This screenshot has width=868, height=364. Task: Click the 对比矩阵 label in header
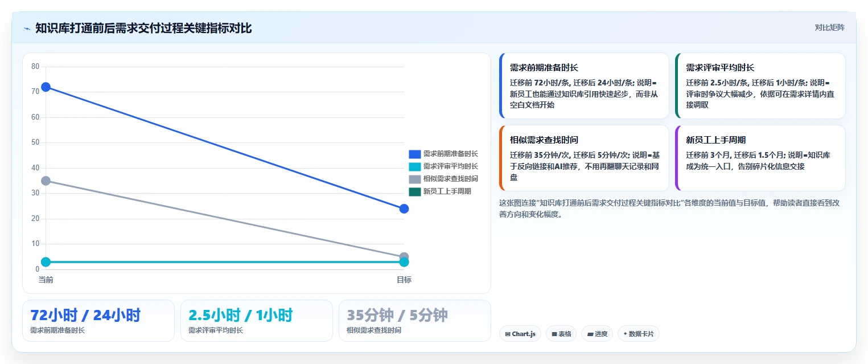click(829, 28)
